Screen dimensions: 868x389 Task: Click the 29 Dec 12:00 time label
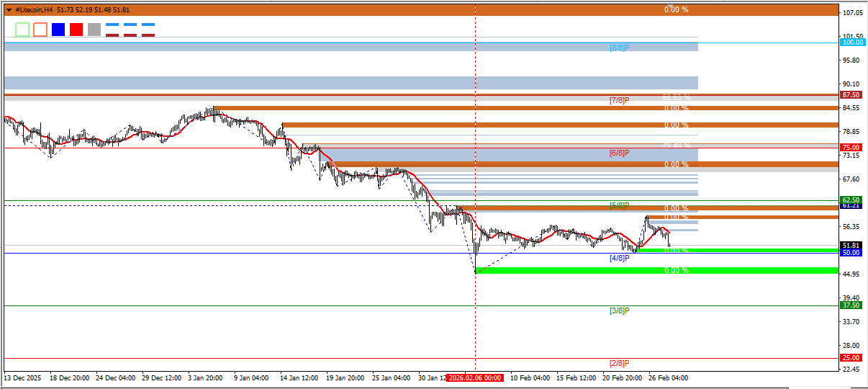(x=162, y=378)
